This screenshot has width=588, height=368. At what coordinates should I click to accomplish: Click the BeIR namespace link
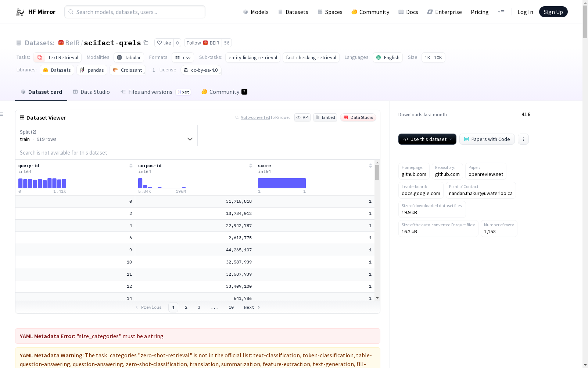point(72,43)
